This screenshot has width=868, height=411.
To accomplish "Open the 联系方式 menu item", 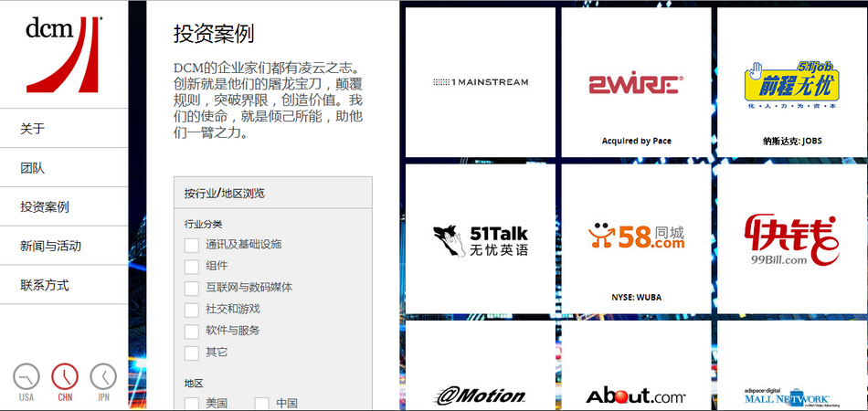I will pos(64,285).
